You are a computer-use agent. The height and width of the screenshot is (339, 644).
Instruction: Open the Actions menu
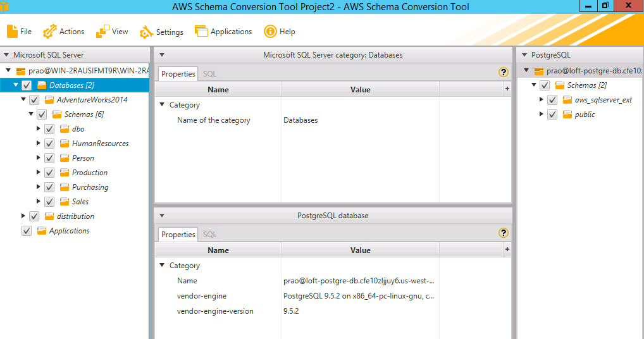click(63, 31)
